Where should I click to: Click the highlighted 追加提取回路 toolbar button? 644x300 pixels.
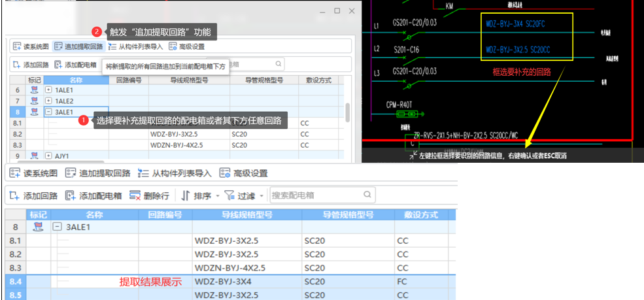coord(78,46)
